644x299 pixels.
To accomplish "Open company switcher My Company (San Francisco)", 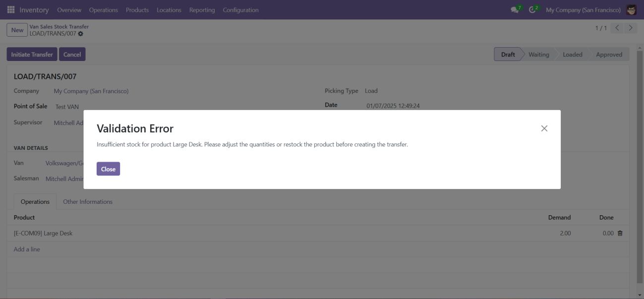I will (x=583, y=10).
